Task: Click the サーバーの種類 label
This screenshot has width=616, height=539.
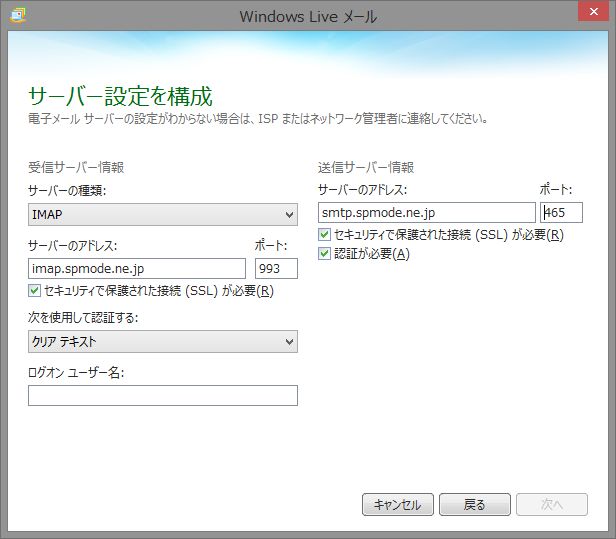Action: (67, 191)
